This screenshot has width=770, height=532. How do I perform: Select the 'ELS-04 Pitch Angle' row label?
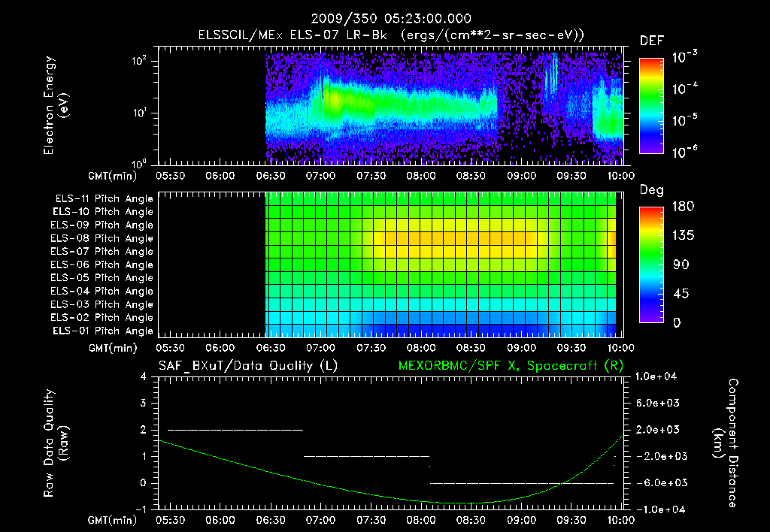tap(102, 292)
